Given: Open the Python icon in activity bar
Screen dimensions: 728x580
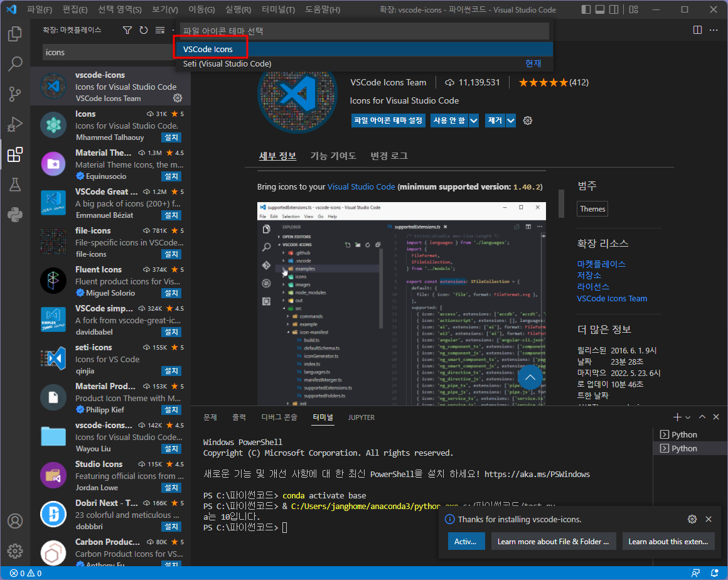Looking at the screenshot, I should click(x=15, y=215).
